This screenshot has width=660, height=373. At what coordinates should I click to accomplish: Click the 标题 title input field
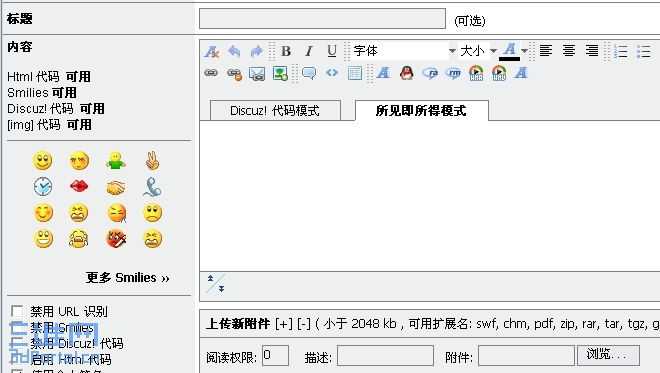point(322,19)
